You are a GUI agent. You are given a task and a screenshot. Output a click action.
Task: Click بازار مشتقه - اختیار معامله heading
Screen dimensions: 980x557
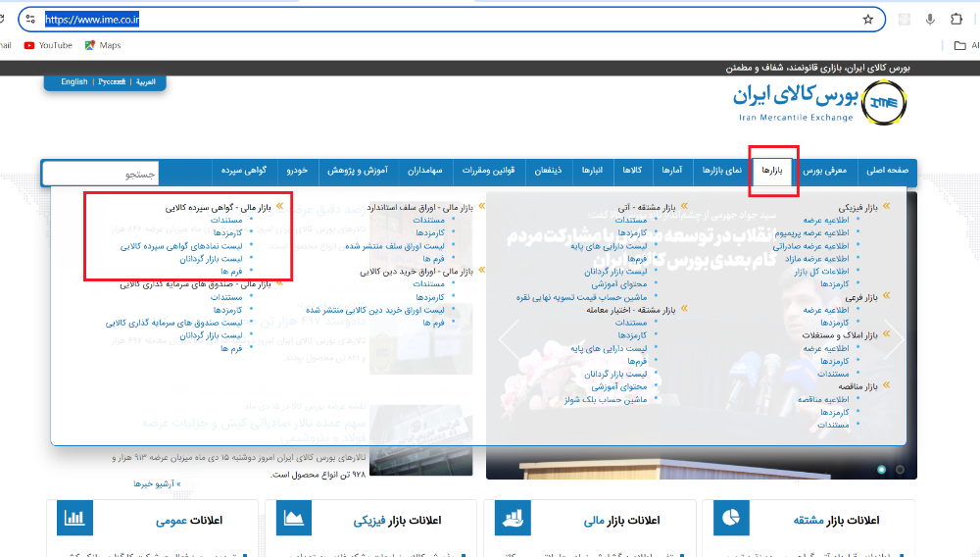[631, 310]
